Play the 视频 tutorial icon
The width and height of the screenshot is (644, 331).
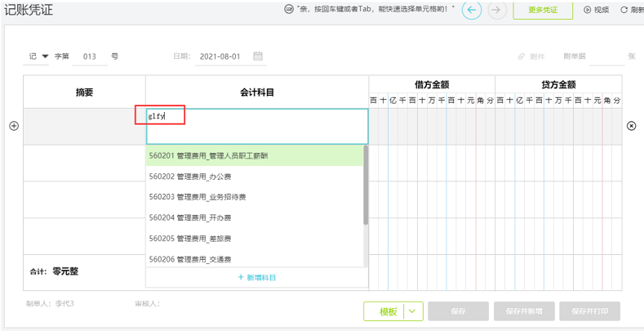[x=587, y=10]
